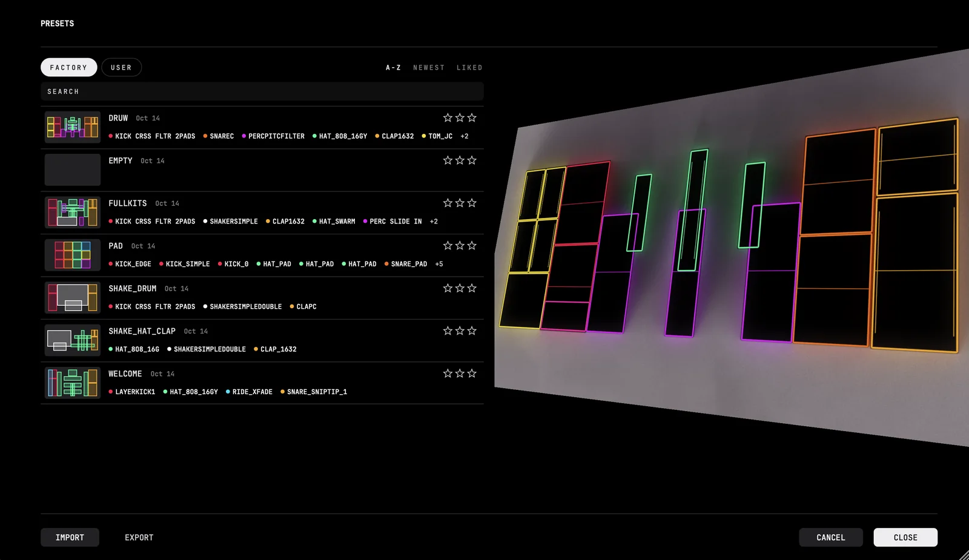
Task: Click the SNARE_PAD tag in PAD row
Action: tap(406, 264)
